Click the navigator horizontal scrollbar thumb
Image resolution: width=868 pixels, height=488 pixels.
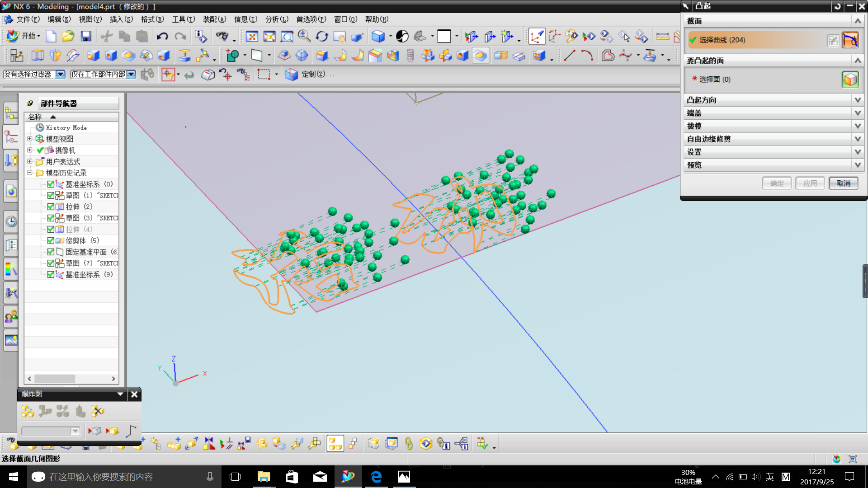pyautogui.click(x=55, y=379)
